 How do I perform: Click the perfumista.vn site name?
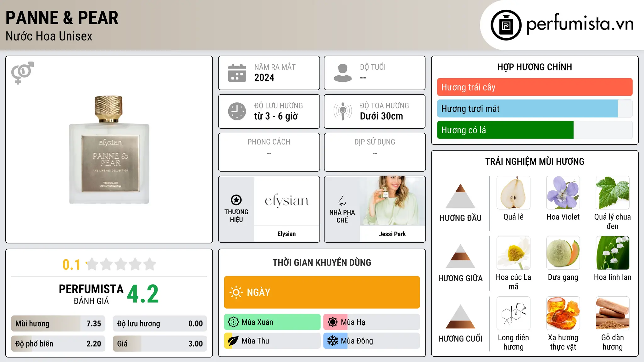pyautogui.click(x=580, y=24)
